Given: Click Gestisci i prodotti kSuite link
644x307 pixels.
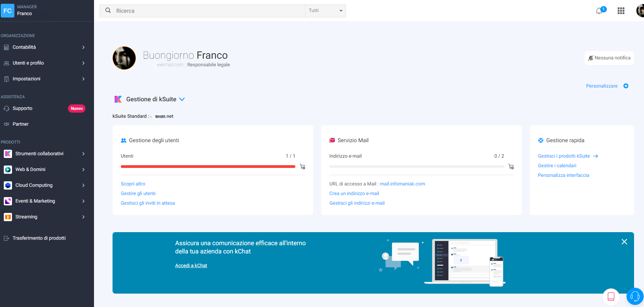Looking at the screenshot, I should tap(568, 156).
